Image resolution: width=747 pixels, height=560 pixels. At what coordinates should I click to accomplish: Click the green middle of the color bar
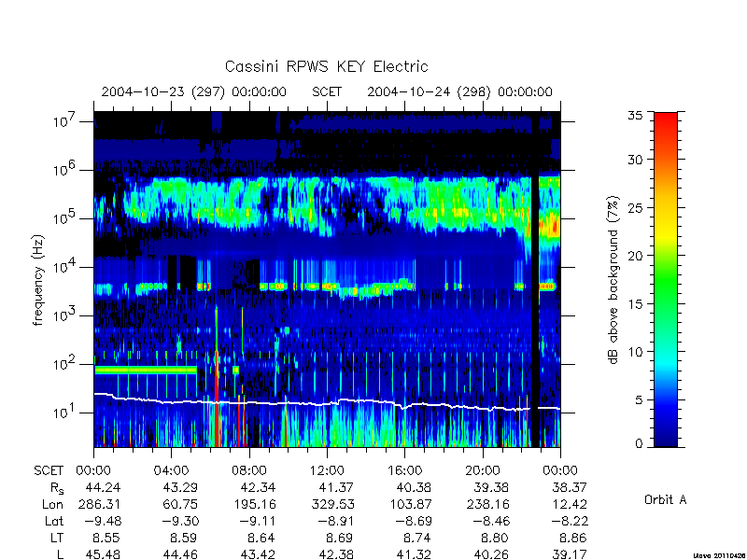666,280
